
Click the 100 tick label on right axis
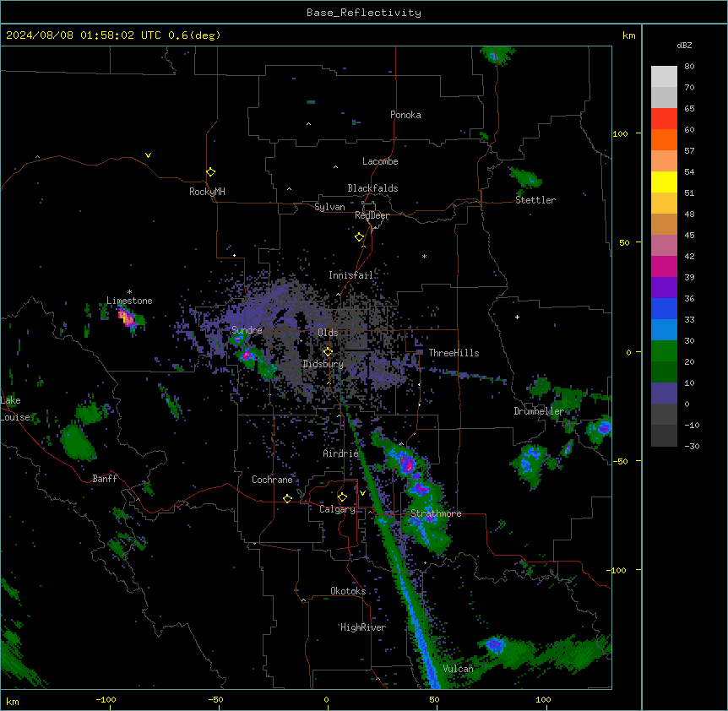pyautogui.click(x=620, y=133)
